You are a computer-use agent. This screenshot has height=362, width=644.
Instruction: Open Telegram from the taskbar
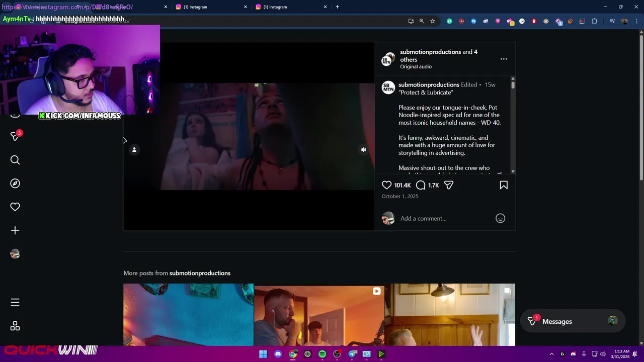pos(352,354)
